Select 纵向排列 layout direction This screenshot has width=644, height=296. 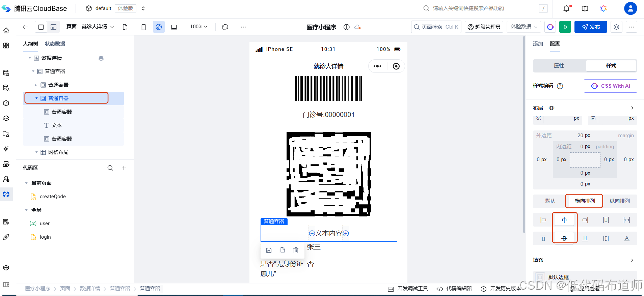click(x=619, y=201)
